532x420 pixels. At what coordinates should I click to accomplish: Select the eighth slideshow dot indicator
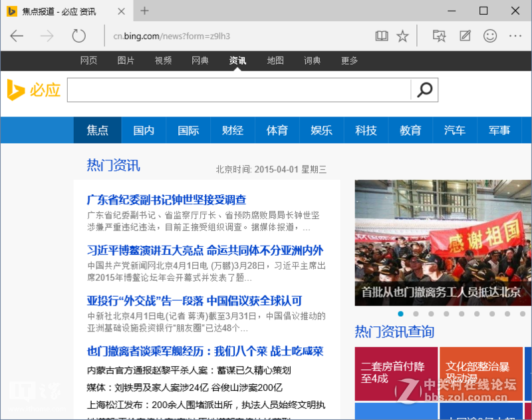click(x=507, y=314)
